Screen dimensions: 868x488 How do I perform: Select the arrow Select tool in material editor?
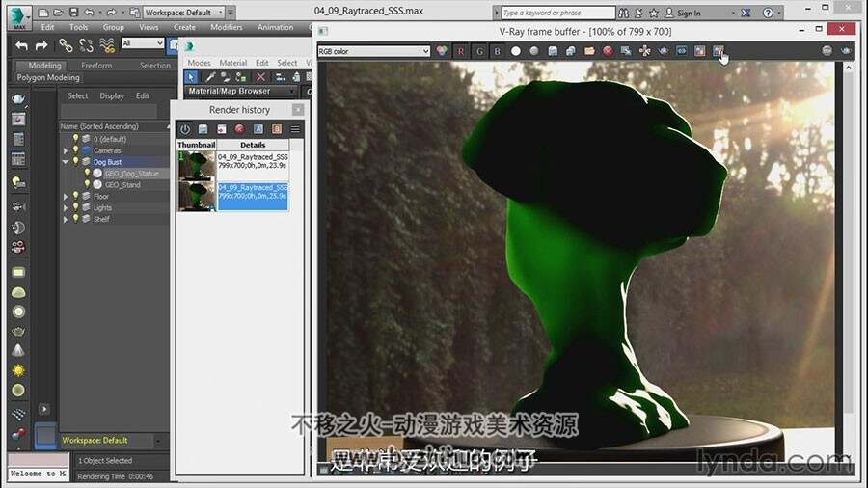coord(191,77)
